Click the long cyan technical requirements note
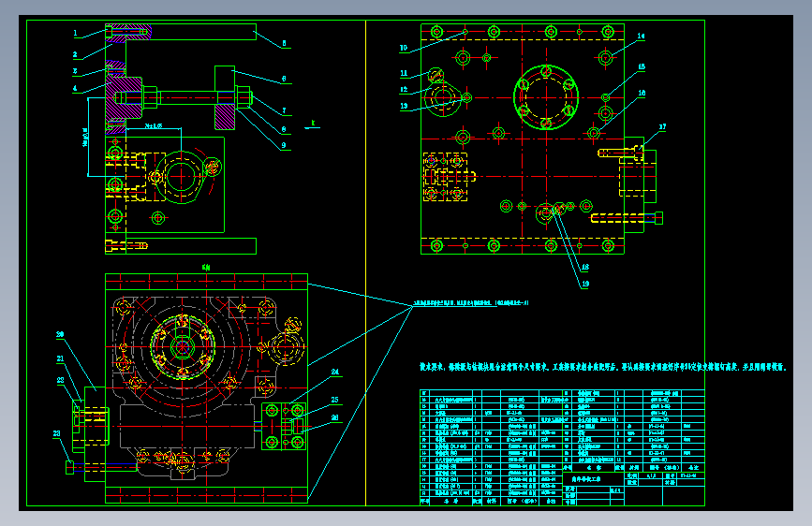The width and height of the screenshot is (812, 526). (x=603, y=367)
